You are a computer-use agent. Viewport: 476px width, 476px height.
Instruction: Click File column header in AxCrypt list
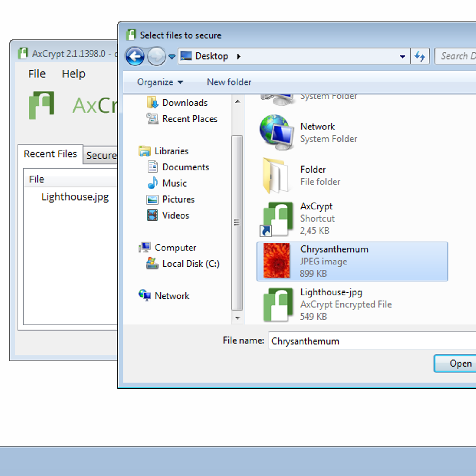(x=71, y=179)
